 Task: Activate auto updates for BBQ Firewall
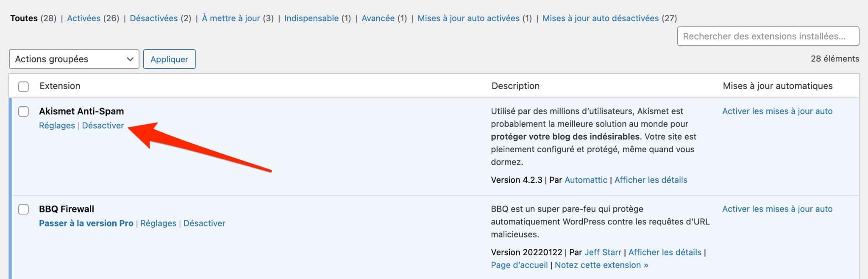pyautogui.click(x=777, y=209)
